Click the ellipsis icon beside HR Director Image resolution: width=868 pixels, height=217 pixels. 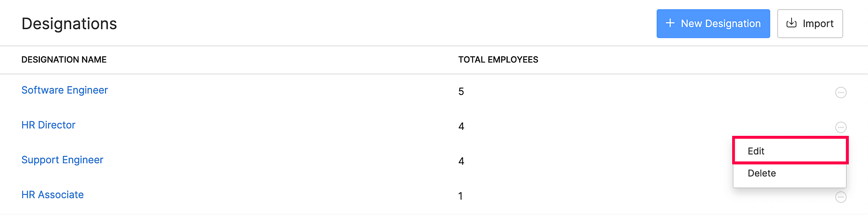click(841, 127)
